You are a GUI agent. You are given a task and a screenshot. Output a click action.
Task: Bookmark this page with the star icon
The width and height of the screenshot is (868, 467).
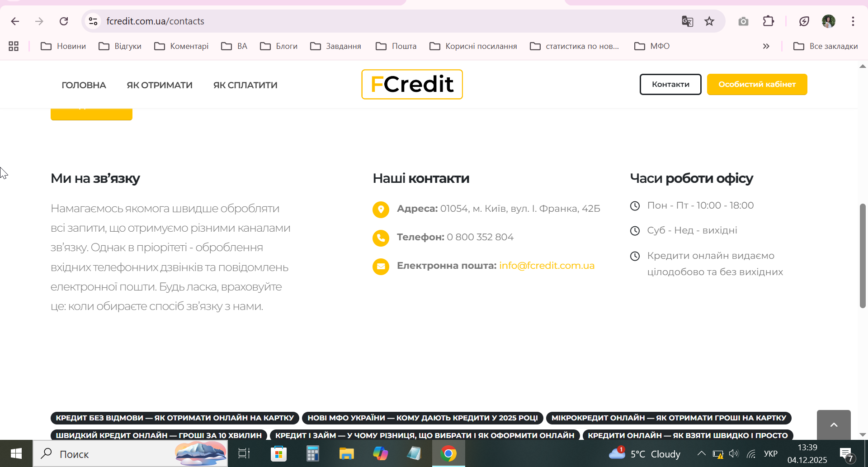pos(709,21)
